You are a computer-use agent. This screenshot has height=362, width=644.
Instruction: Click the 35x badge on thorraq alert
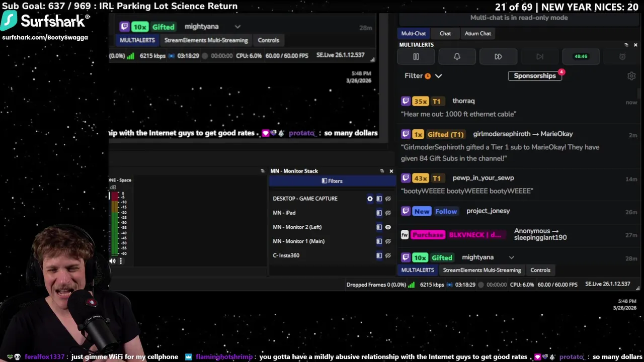[x=420, y=101]
